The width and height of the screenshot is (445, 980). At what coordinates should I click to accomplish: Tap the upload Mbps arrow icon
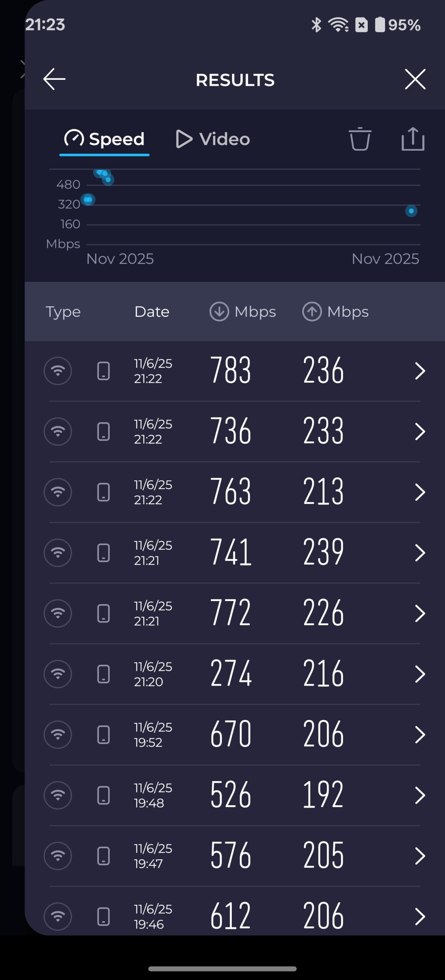[x=311, y=311]
